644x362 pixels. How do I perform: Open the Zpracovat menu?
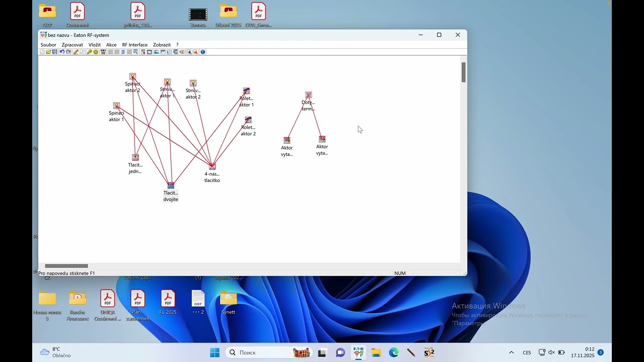[x=72, y=45]
